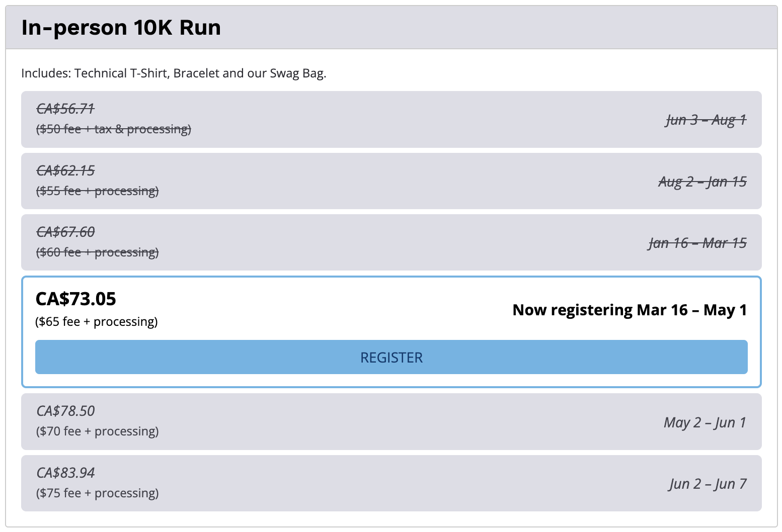The image size is (782, 532).
Task: Click the crossed-out Jan 16 – Mar 15 dates
Action: [x=697, y=243]
